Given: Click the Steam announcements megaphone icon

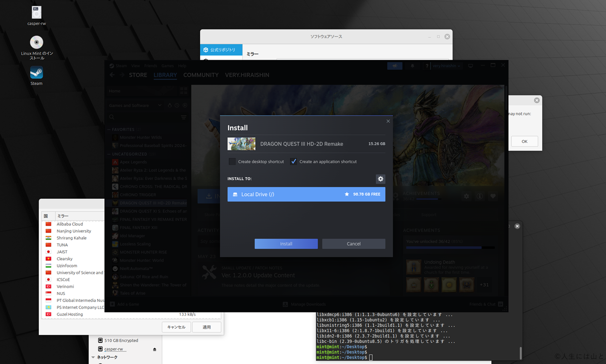Looking at the screenshot, I should (x=395, y=66).
